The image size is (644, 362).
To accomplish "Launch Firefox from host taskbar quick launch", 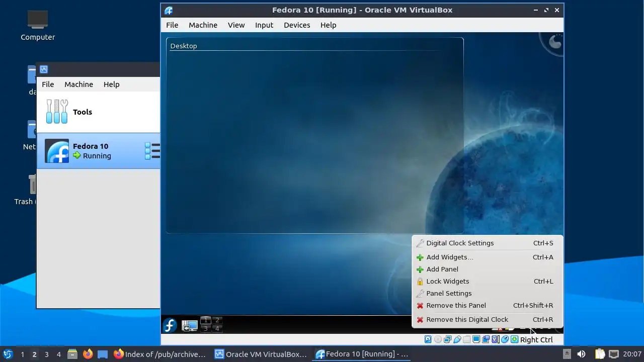I will [x=88, y=354].
